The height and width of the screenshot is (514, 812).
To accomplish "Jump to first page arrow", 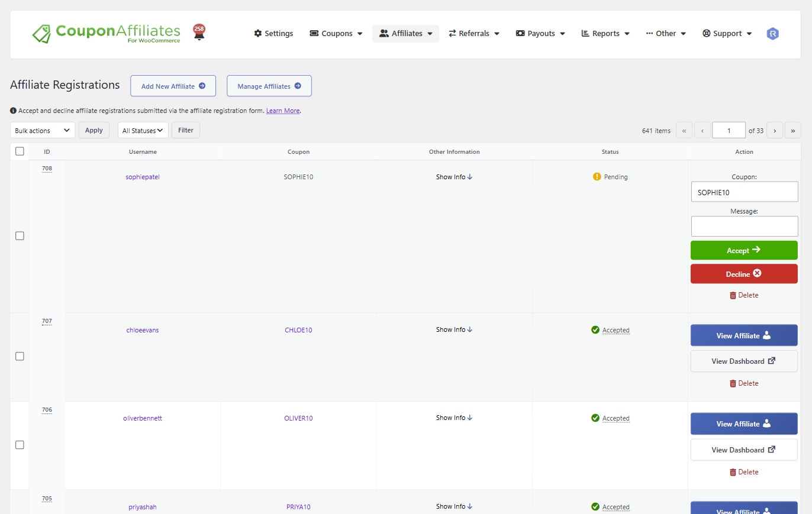I will 684,130.
